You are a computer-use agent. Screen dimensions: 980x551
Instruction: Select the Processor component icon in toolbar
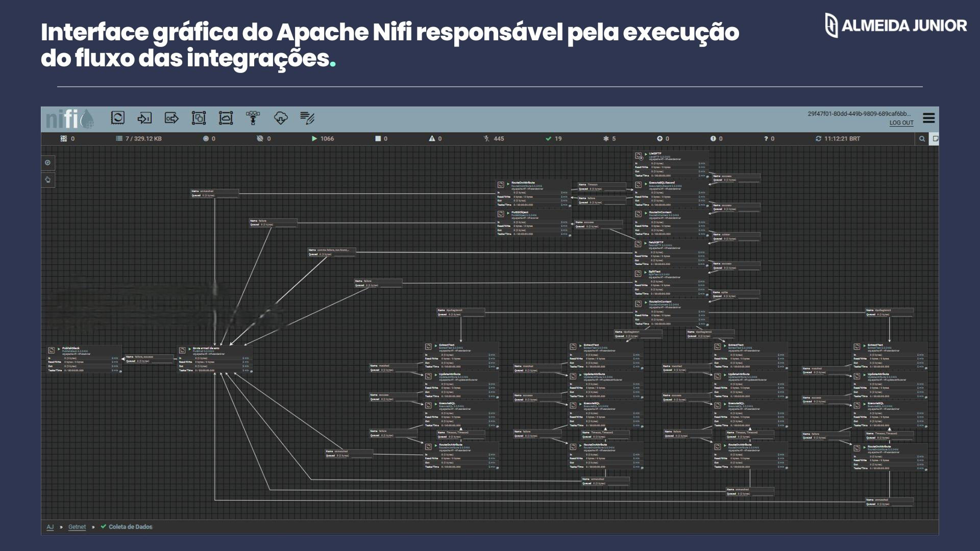click(x=117, y=118)
